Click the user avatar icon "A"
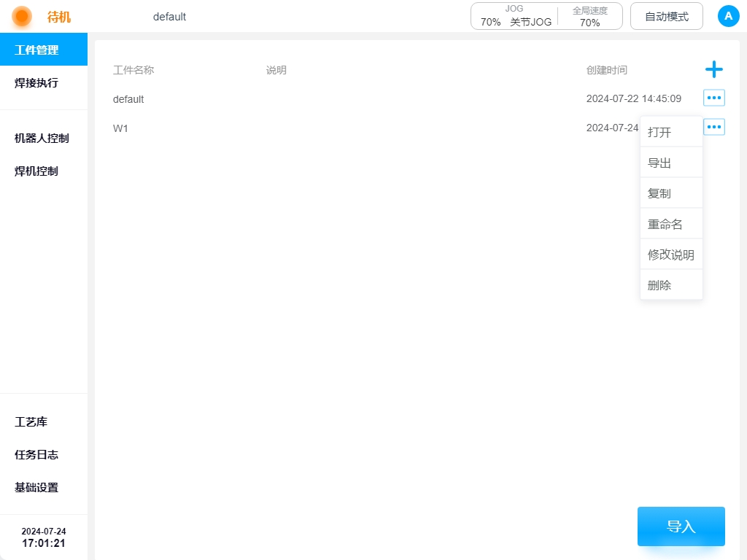 (728, 16)
